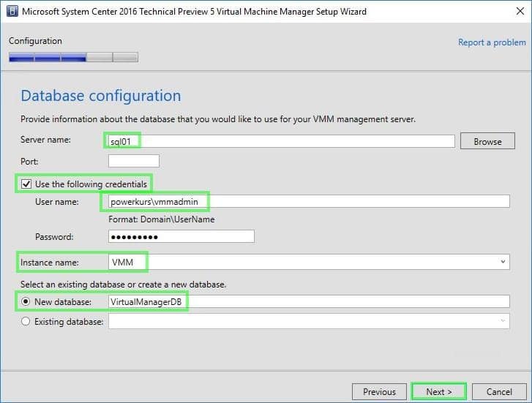The height and width of the screenshot is (403, 532).
Task: Click the Instance name: label
Action: pyautogui.click(x=50, y=263)
